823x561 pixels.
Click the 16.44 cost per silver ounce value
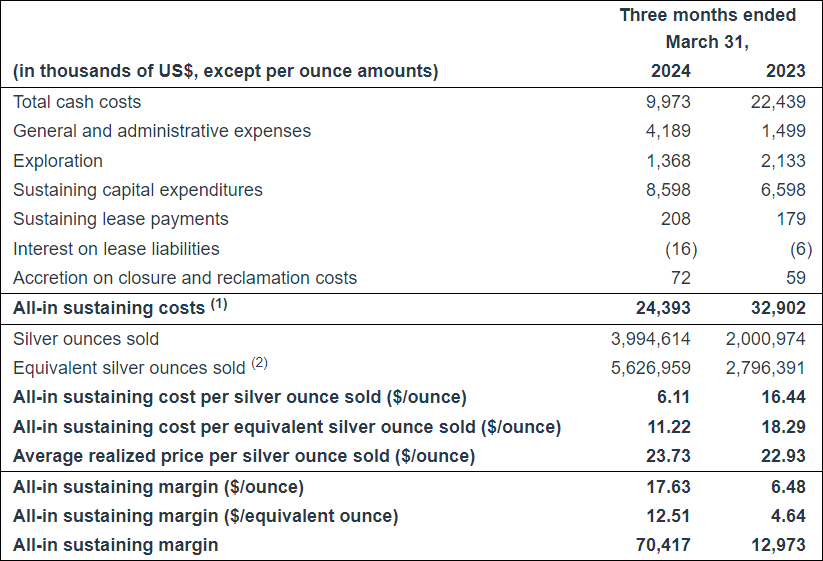click(x=783, y=397)
